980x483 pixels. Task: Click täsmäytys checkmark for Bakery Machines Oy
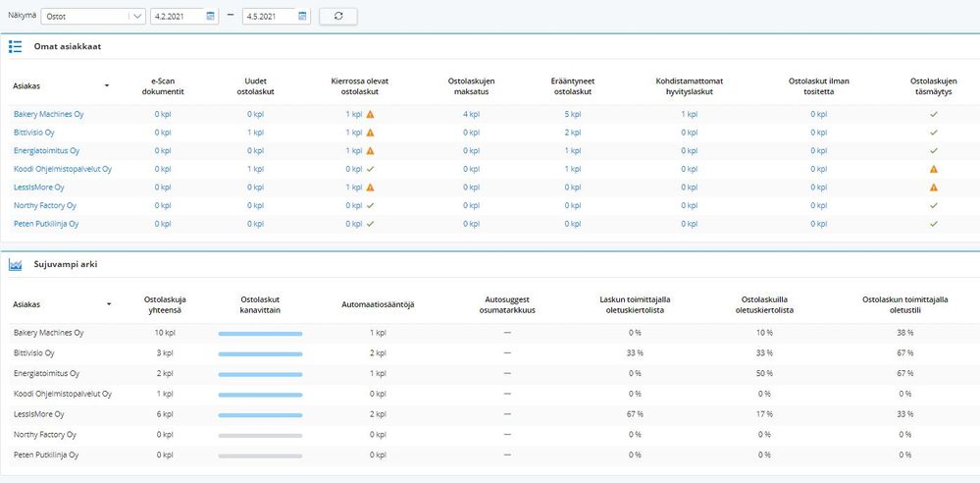click(x=934, y=115)
